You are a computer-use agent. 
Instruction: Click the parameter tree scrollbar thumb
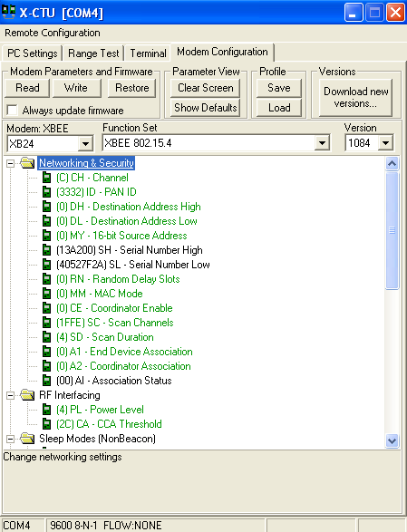[x=392, y=231]
